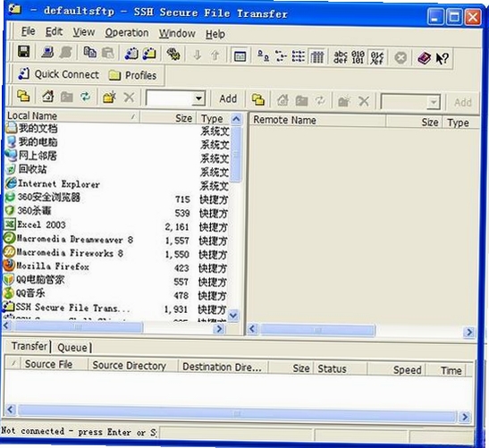Click the local pane Up folder icon
This screenshot has height=448, width=489.
(66, 97)
